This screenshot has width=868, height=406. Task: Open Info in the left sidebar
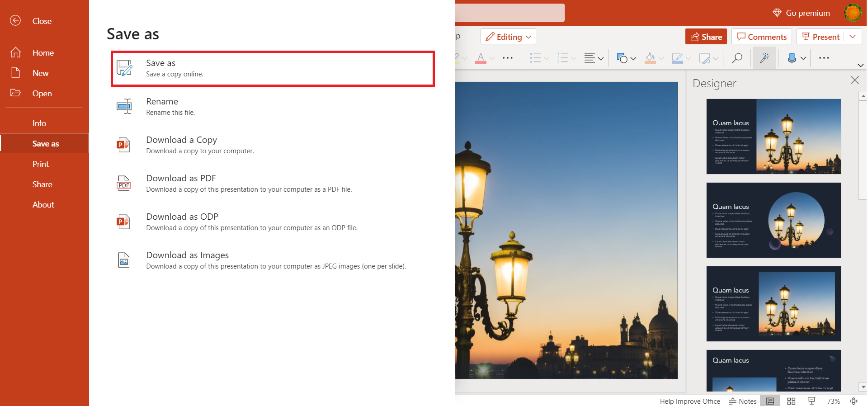click(39, 123)
